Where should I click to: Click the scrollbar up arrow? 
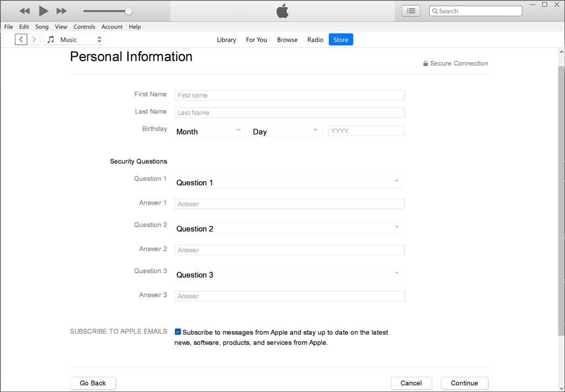[561, 52]
